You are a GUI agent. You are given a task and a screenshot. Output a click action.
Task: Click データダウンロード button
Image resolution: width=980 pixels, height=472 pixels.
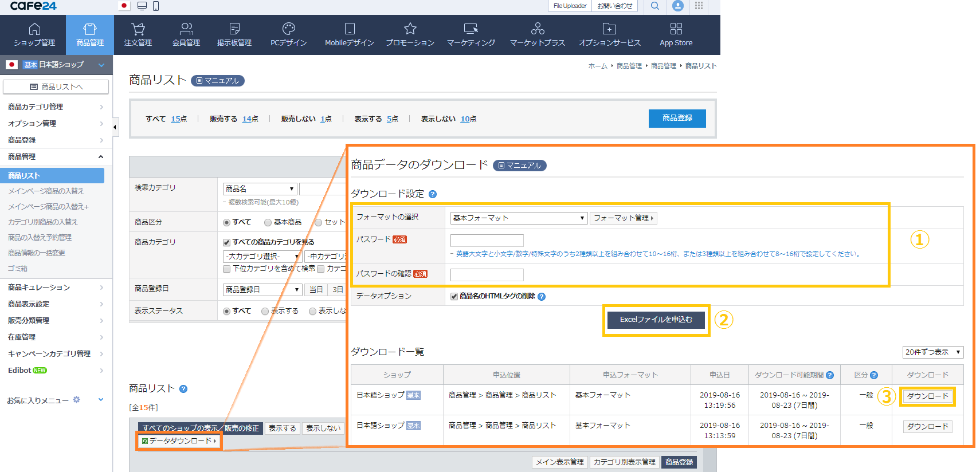click(x=179, y=441)
